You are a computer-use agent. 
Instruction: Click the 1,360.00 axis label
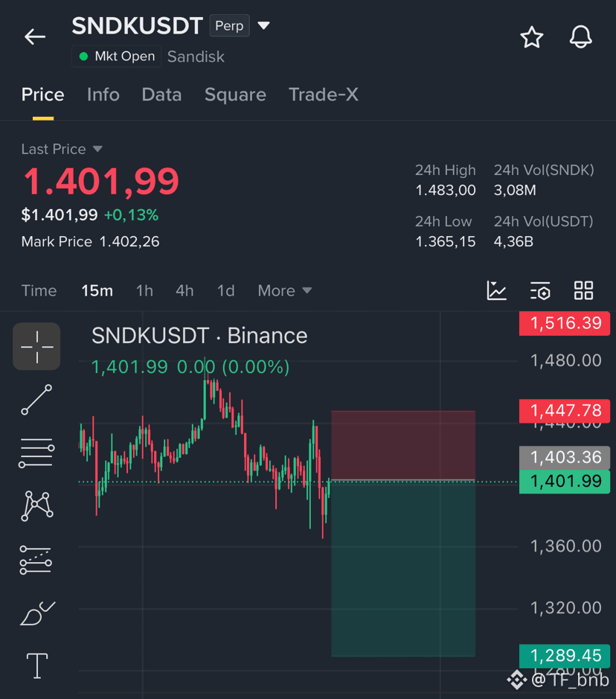tap(565, 546)
